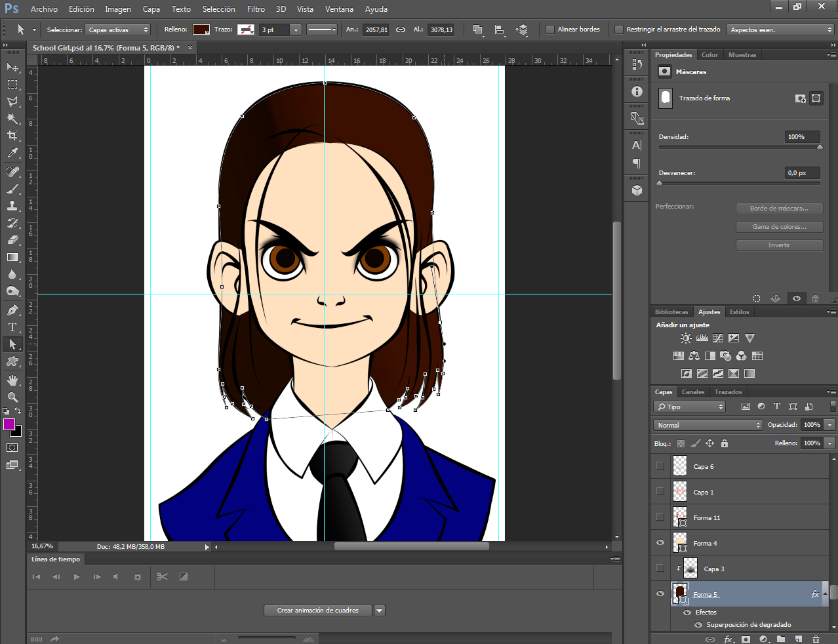Hide the Forma 5 layer
The width and height of the screenshot is (838, 644).
pos(660,594)
